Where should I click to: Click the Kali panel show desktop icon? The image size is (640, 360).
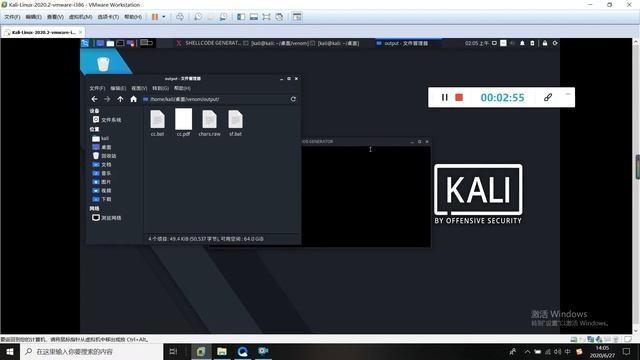coord(100,43)
